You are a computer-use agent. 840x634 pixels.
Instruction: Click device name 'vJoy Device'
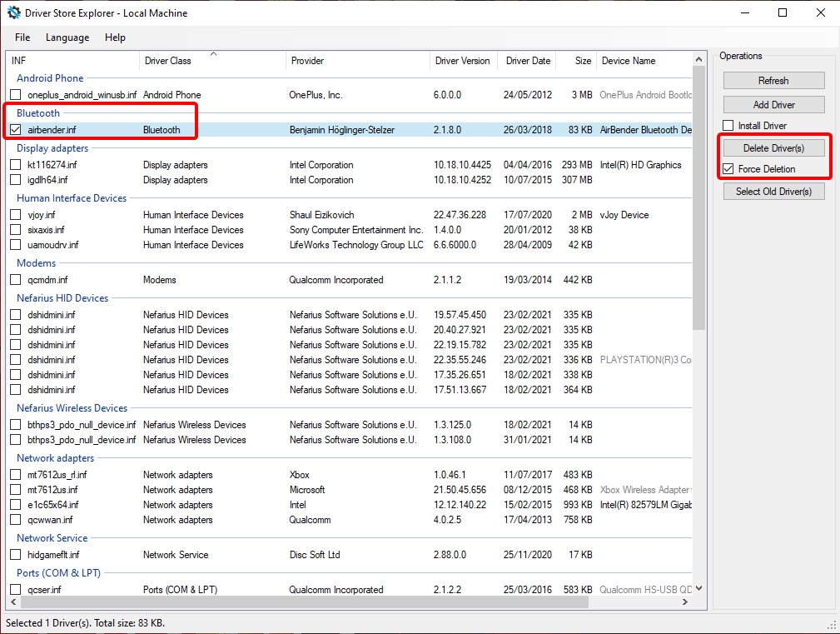coord(624,215)
